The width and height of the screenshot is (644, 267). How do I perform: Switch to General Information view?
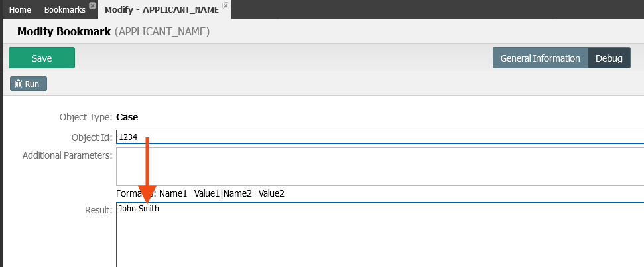(x=540, y=58)
